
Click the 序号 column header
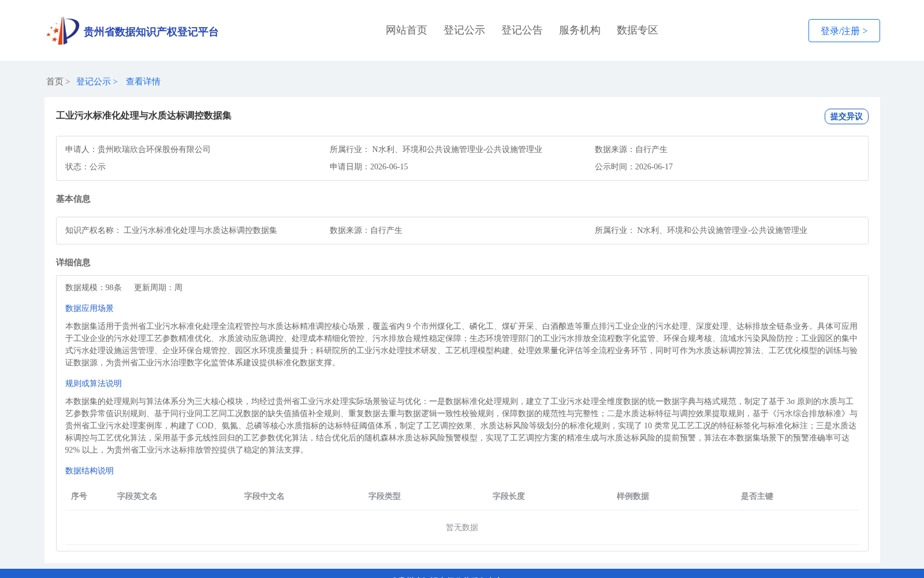coord(79,496)
